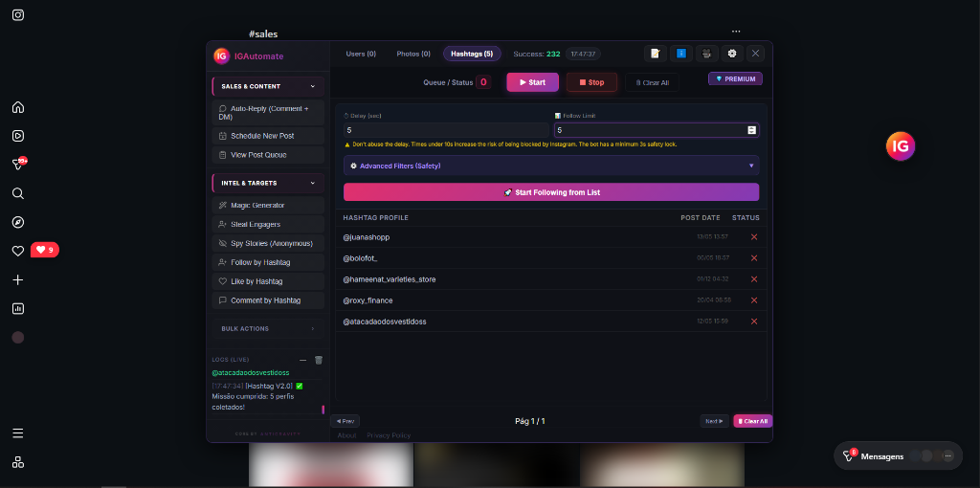The width and height of the screenshot is (980, 488).
Task: Remove @bolofot_ with its red X
Action: [754, 258]
